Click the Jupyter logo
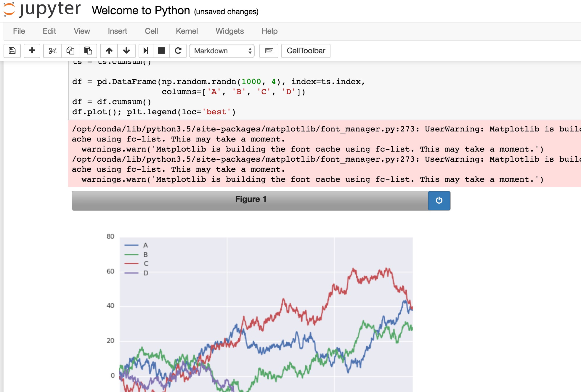581x392 pixels. (41, 9)
